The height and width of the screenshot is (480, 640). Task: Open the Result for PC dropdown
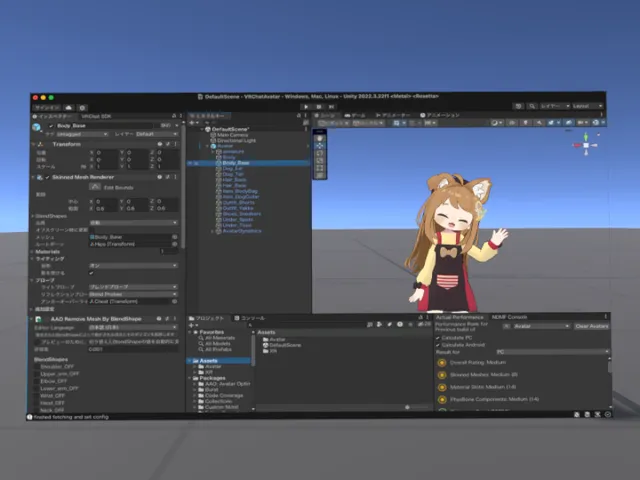point(553,351)
